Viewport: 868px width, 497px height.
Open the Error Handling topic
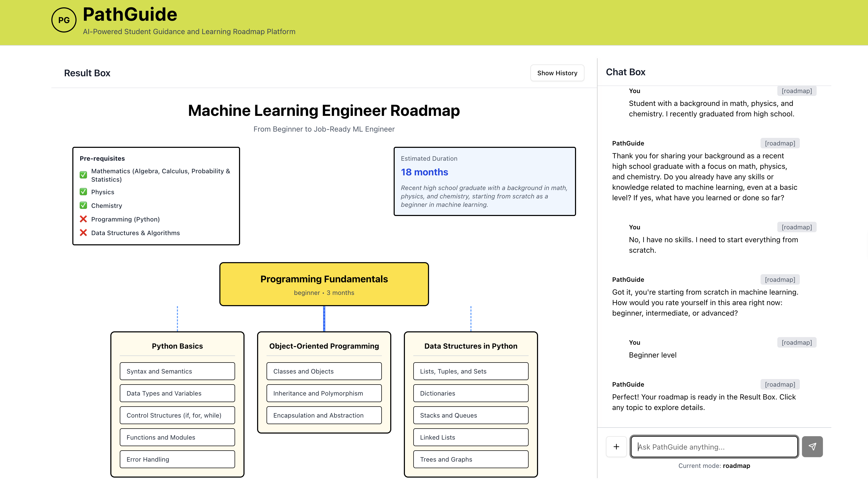177,459
